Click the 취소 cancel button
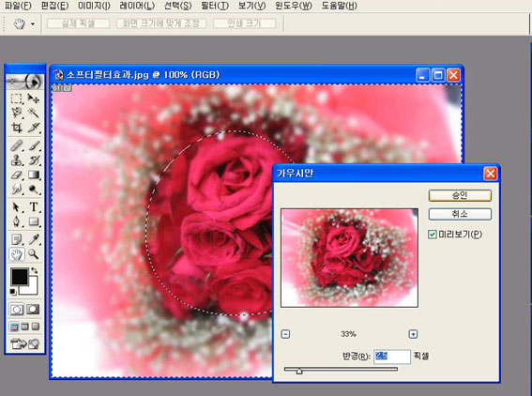Viewport: 532px width, 396px height. [x=460, y=214]
